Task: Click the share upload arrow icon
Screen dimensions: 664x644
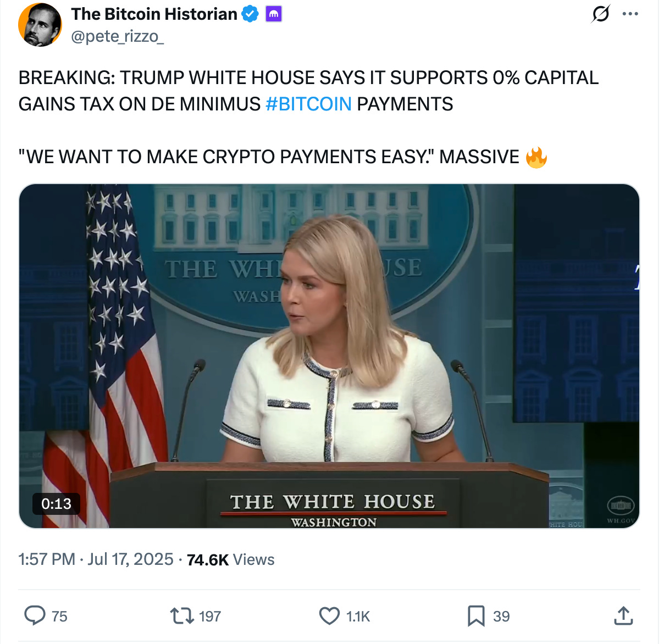Action: coord(623,615)
